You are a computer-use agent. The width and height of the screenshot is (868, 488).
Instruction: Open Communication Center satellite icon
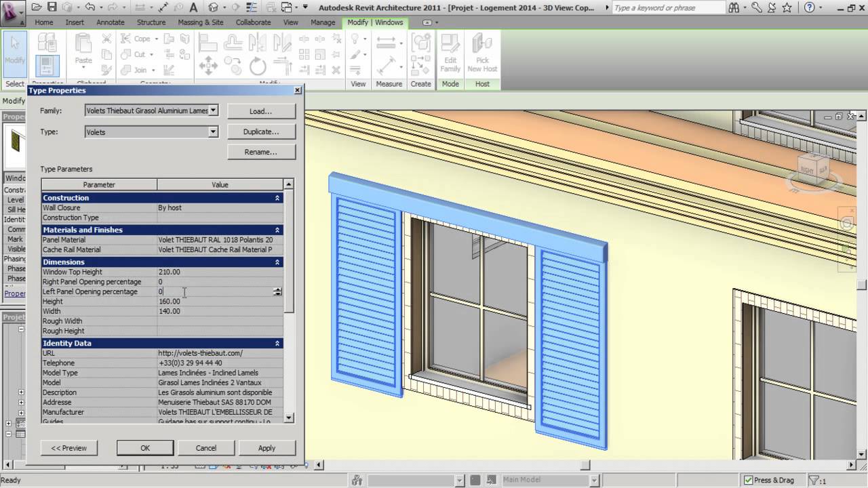pyautogui.click(x=772, y=7)
